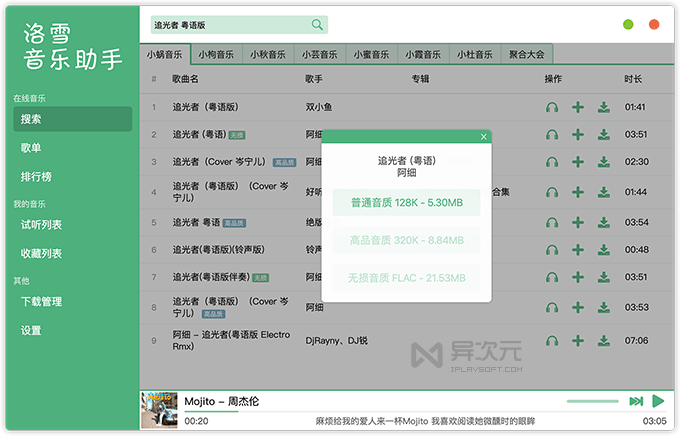This screenshot has height=436, width=680.
Task: Adjust the volume slider in player bar
Action: point(592,401)
